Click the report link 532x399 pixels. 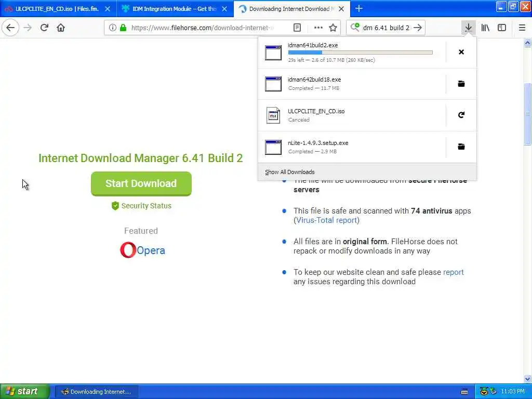(x=453, y=272)
